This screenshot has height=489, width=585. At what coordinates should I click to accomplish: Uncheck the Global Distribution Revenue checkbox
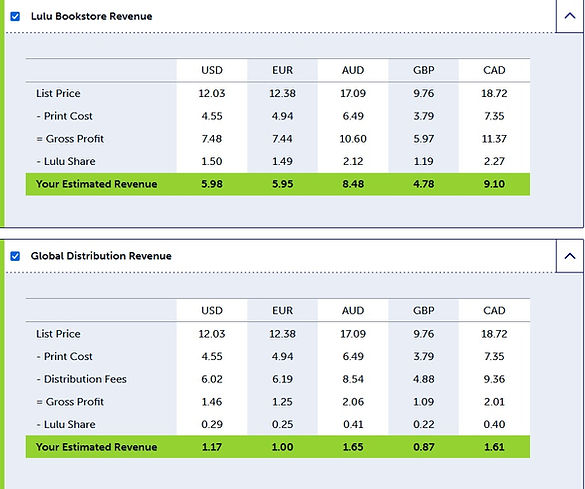[15, 256]
